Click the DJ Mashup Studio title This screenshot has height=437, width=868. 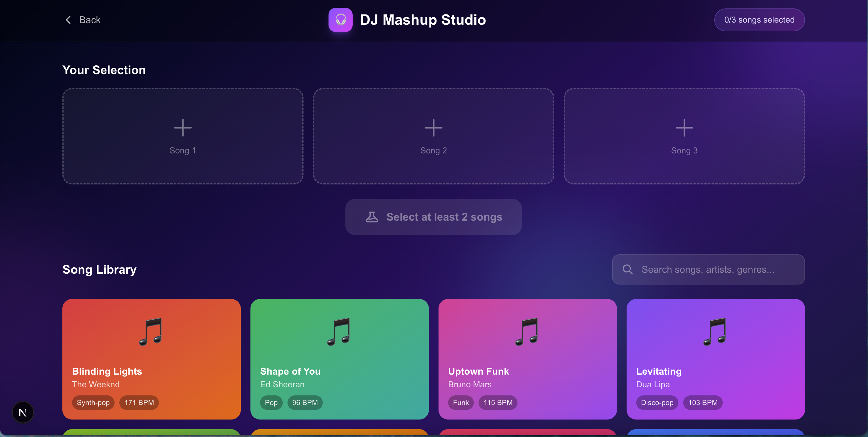(423, 20)
